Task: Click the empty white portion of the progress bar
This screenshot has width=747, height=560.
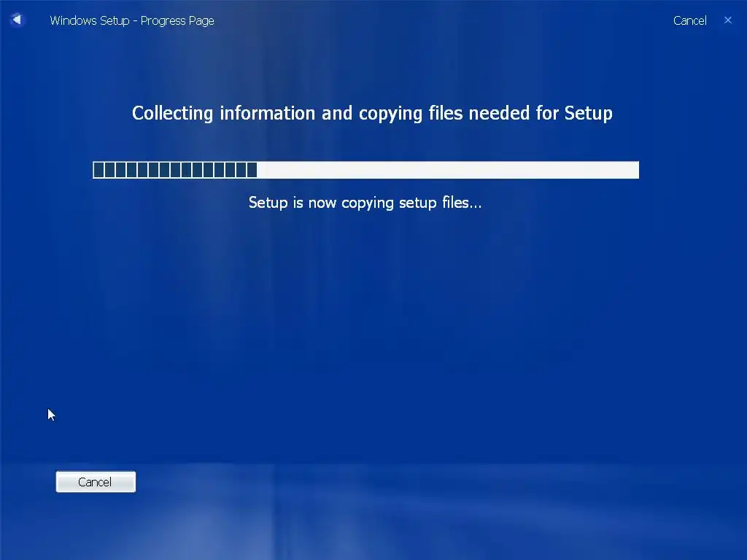Action: click(448, 170)
